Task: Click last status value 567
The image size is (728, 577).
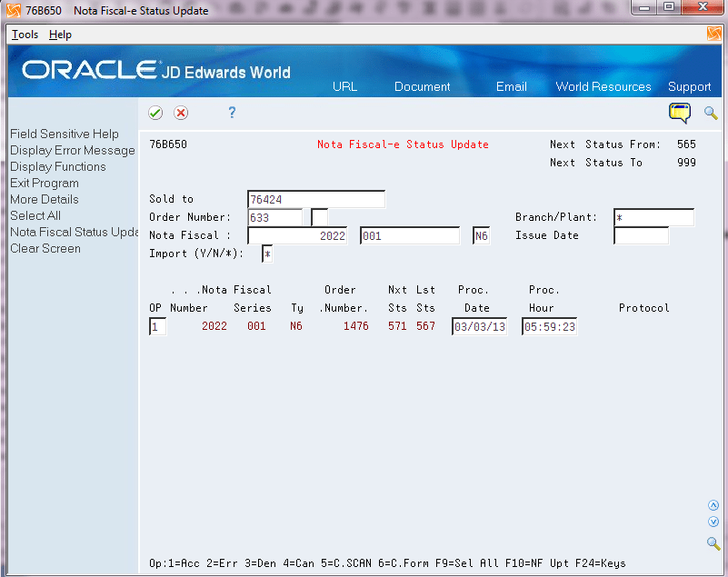Action: (425, 326)
